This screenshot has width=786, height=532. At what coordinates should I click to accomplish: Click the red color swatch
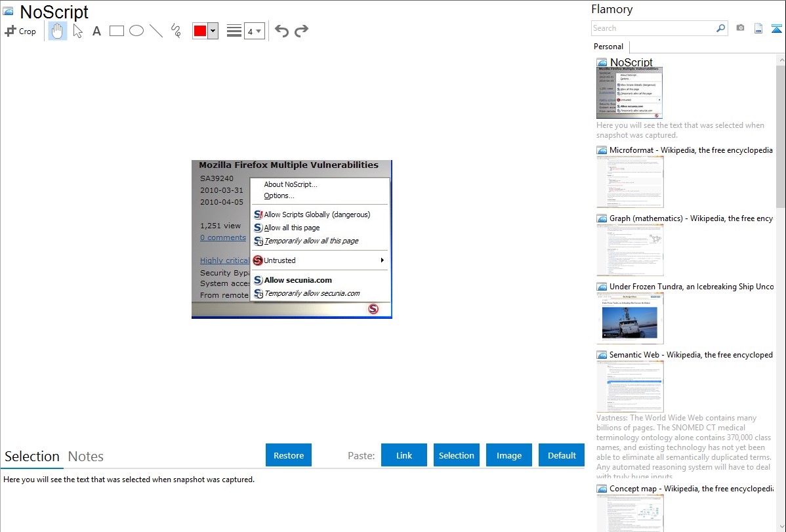pyautogui.click(x=200, y=31)
